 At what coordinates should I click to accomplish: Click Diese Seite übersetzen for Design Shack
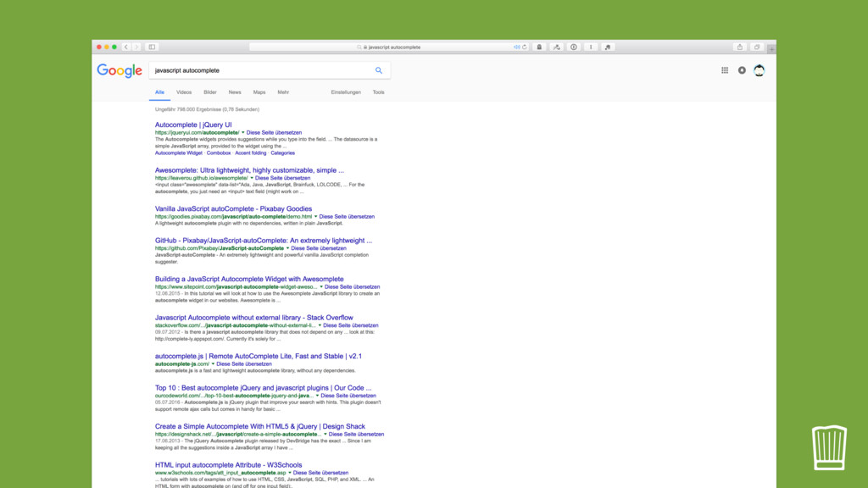coord(357,435)
